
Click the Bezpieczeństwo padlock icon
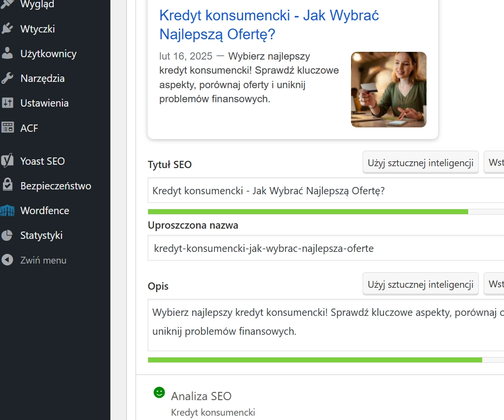7,186
